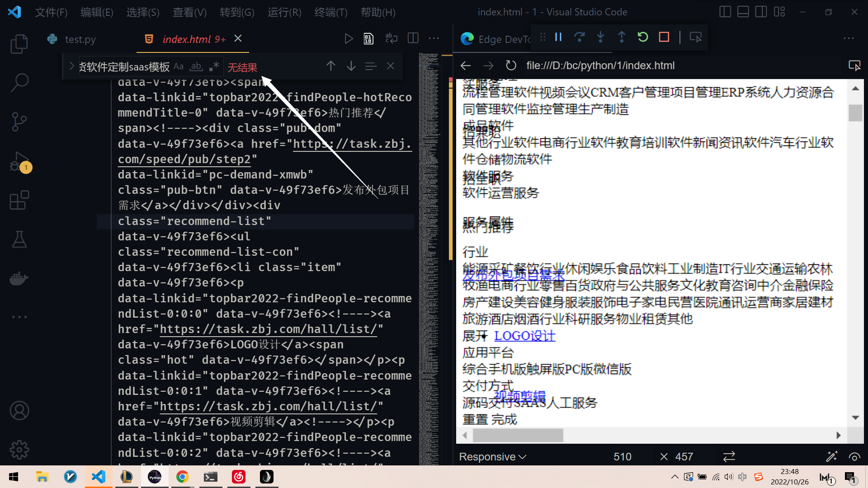Image resolution: width=868 pixels, height=488 pixels.
Task: Switch to the test.py tab
Action: (80, 39)
